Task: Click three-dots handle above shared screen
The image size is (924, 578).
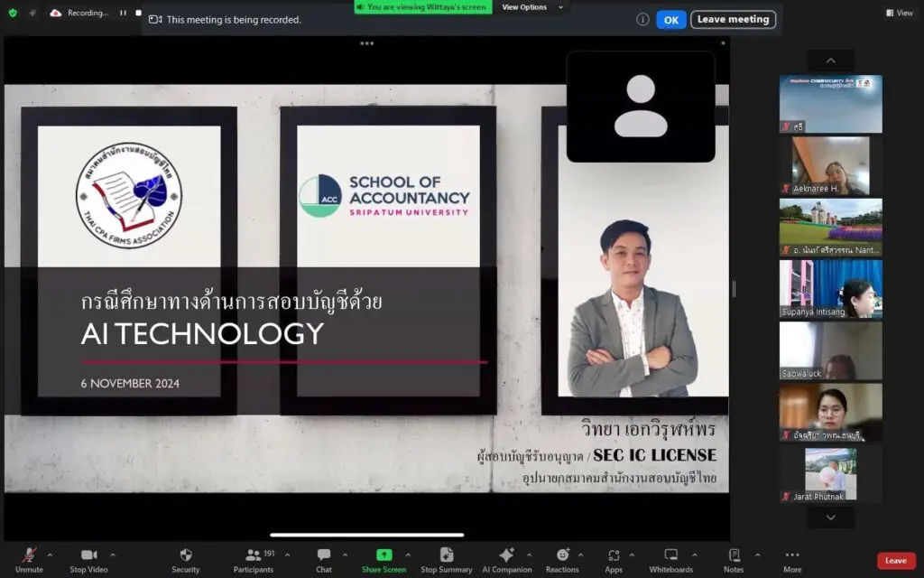Action: (x=366, y=43)
